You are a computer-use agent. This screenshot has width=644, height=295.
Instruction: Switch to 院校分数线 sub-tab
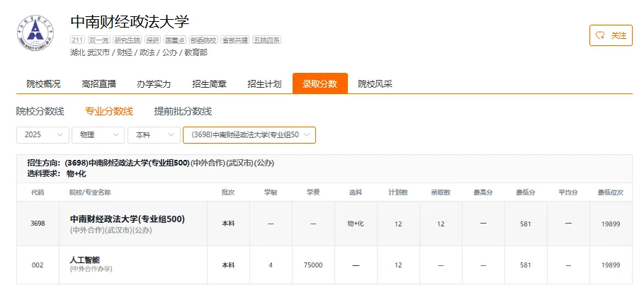[40, 111]
